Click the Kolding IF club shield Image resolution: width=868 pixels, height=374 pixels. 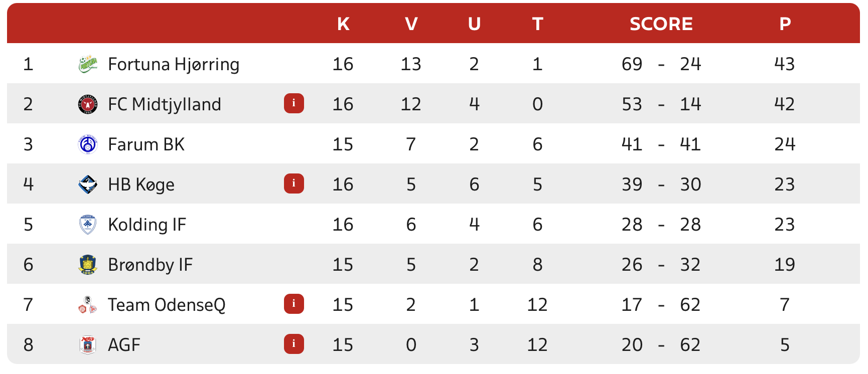88,225
